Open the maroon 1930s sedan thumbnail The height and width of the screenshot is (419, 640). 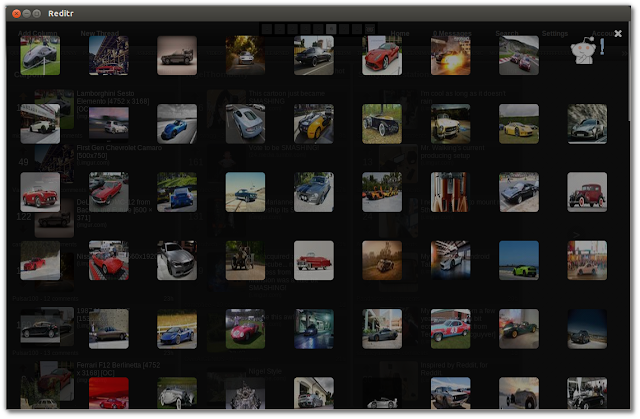[x=587, y=192]
